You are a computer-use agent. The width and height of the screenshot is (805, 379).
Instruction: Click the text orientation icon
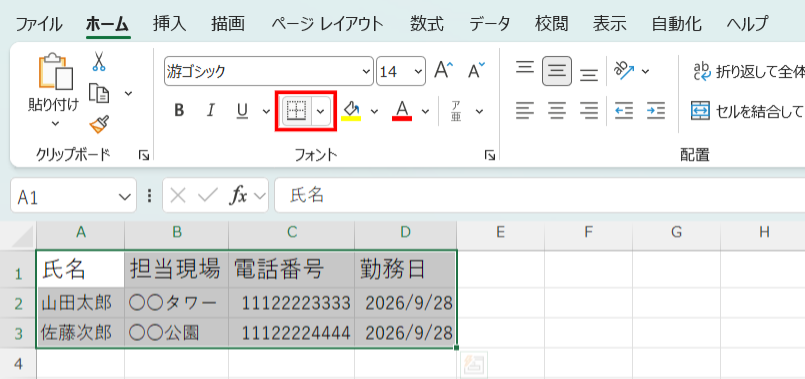tap(625, 71)
